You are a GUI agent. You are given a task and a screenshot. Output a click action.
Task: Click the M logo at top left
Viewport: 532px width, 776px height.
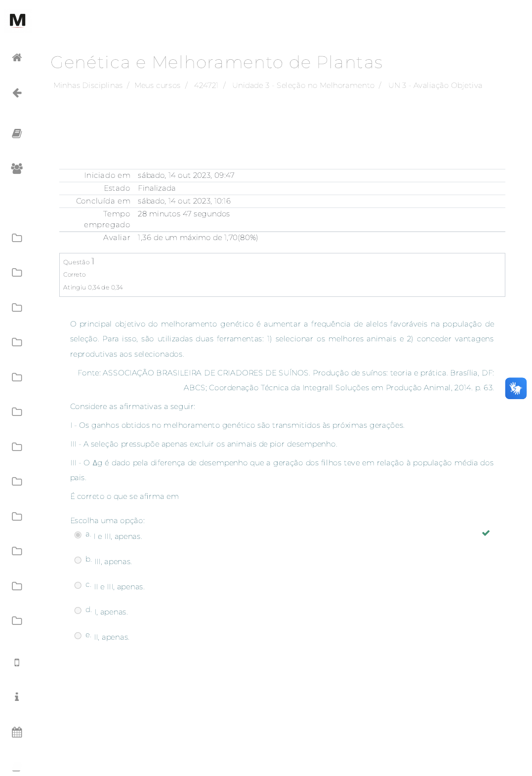point(17,20)
